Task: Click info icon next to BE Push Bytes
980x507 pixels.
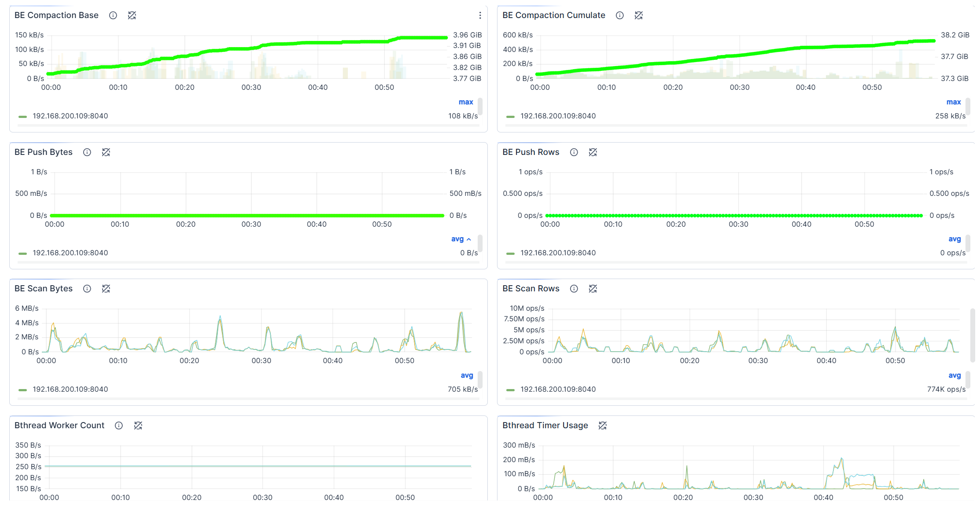Action: pyautogui.click(x=87, y=152)
